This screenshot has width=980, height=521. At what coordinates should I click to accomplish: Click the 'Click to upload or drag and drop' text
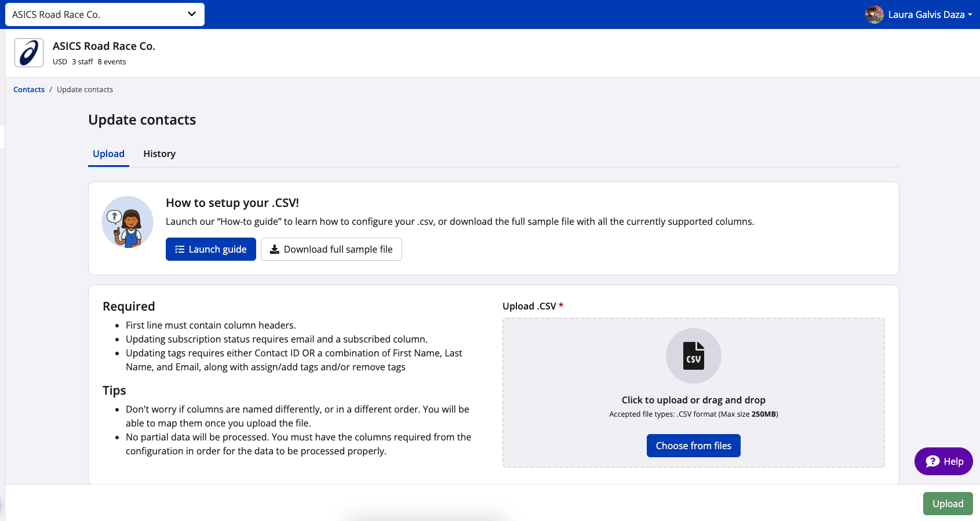(x=693, y=400)
